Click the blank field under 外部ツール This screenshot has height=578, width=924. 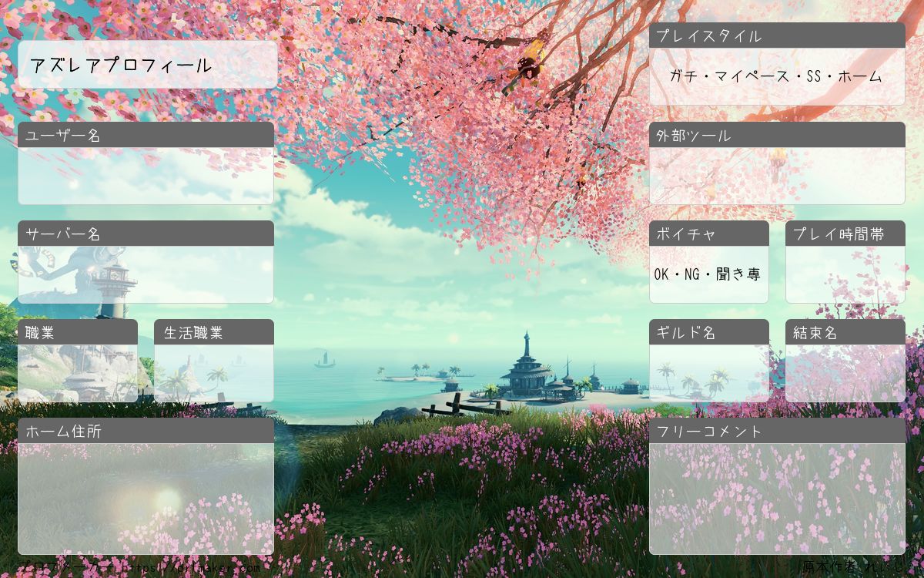(x=777, y=176)
